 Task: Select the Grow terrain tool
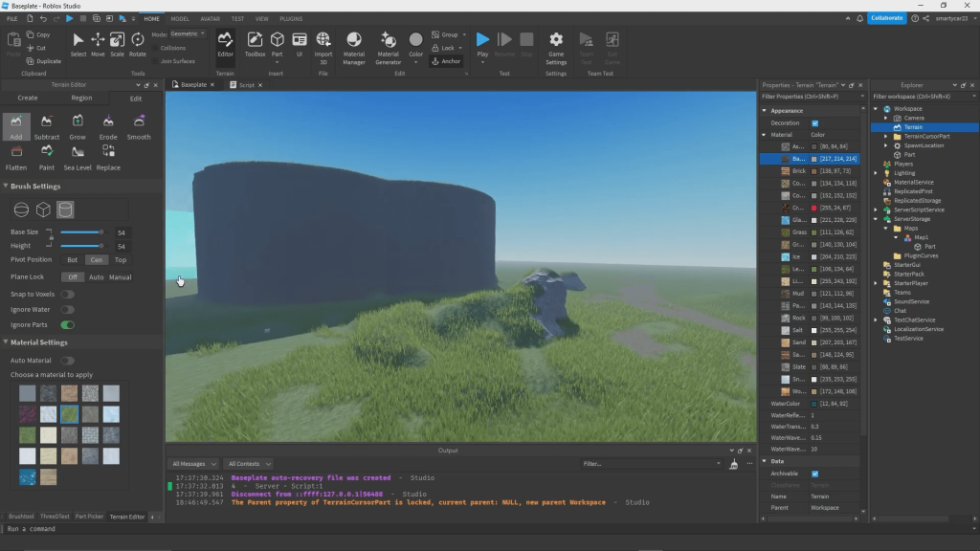click(78, 127)
